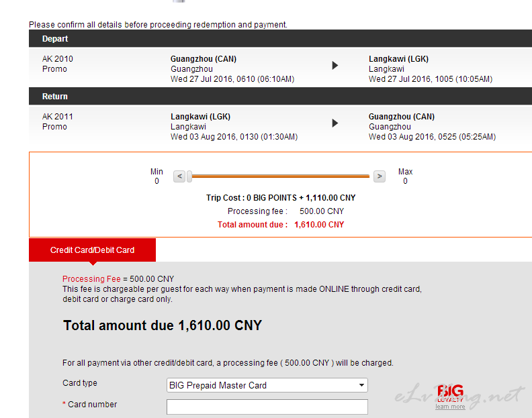Click the slider increase arrow button
Viewport: 532px width, 418px height.
click(380, 176)
